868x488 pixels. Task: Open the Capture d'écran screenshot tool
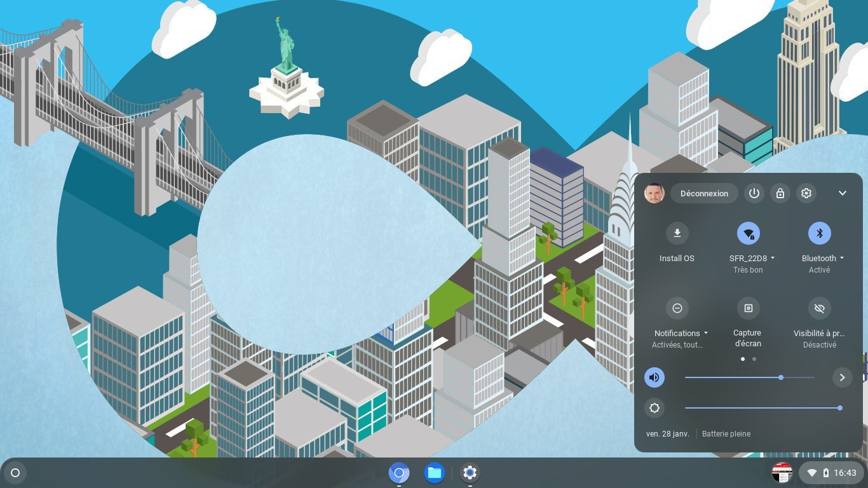click(749, 308)
